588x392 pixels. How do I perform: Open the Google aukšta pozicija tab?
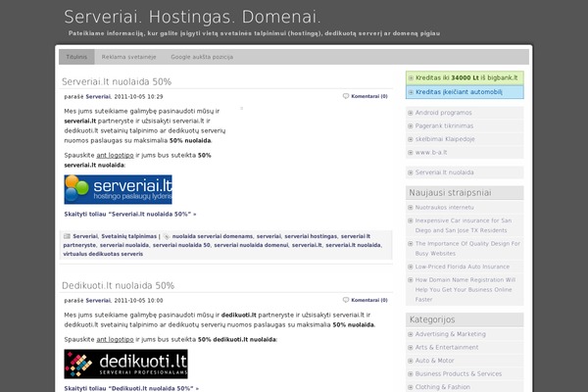tap(202, 57)
